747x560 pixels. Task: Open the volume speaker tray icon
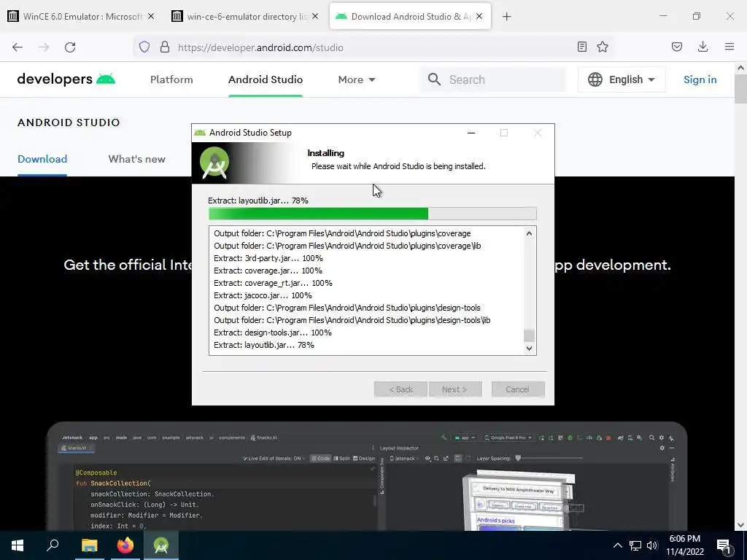(652, 545)
